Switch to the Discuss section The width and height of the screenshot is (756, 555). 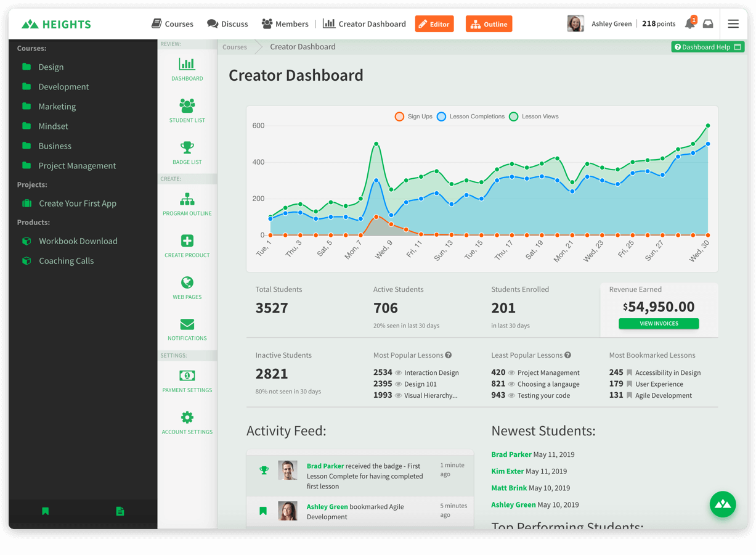tap(227, 23)
